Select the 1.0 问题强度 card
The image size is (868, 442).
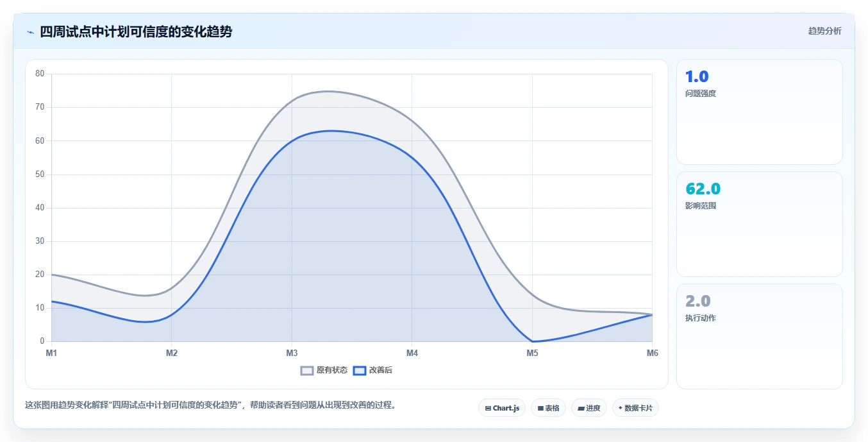point(759,112)
